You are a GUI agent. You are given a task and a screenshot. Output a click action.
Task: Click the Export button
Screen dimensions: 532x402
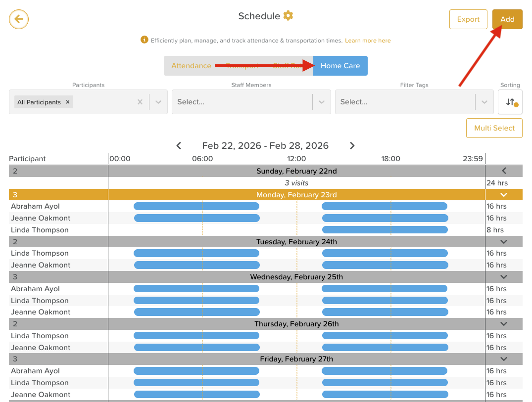[468, 19]
